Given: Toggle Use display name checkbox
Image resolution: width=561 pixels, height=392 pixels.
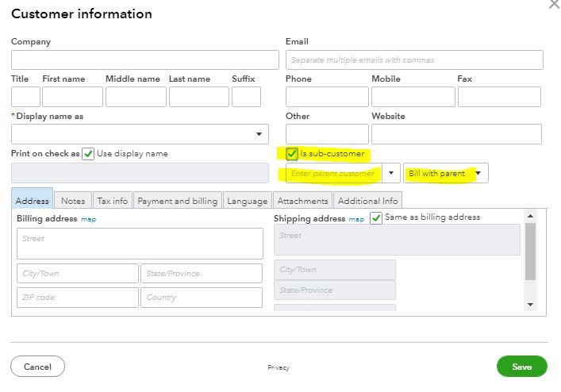Looking at the screenshot, I should [88, 154].
